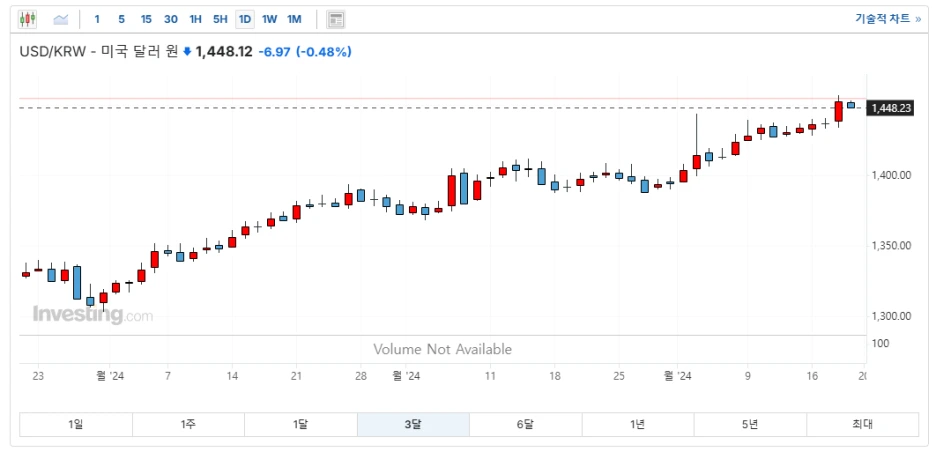Select the 1일 range tab
Screen dimensions: 936x452
tap(76, 425)
